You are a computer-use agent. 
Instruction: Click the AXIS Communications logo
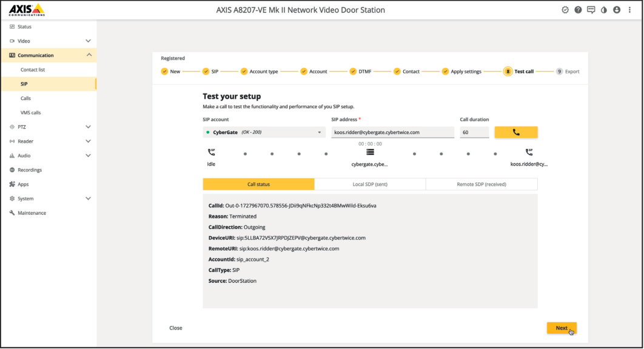click(27, 10)
